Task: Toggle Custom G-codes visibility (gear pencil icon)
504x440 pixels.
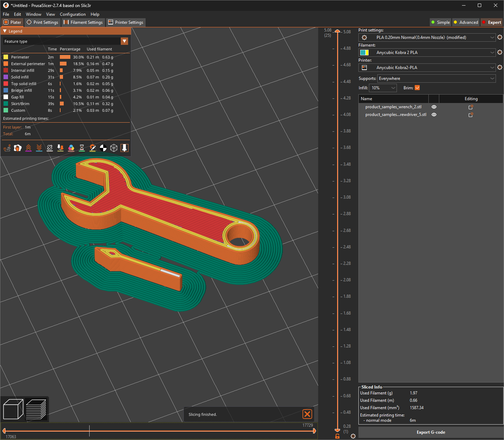Action: 92,148
